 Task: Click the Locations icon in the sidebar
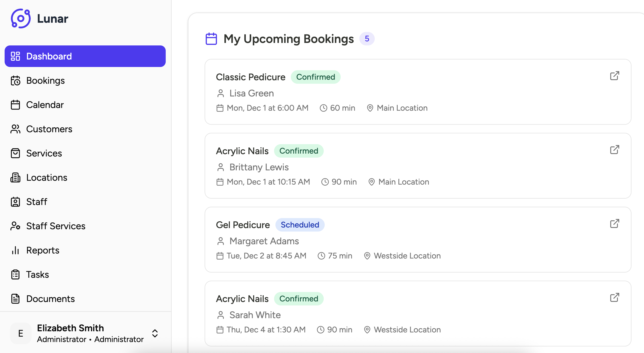coord(16,177)
